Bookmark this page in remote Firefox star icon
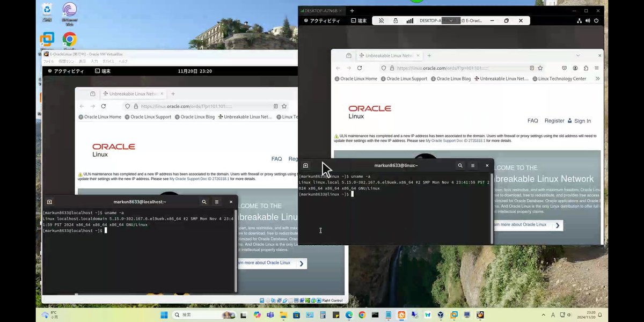Image resolution: width=644 pixels, height=322 pixels. pos(540,68)
